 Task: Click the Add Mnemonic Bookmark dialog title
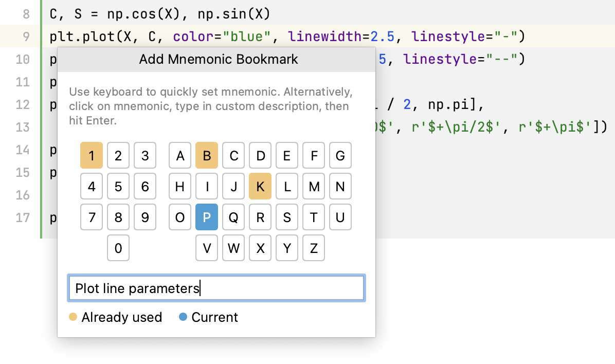(218, 59)
